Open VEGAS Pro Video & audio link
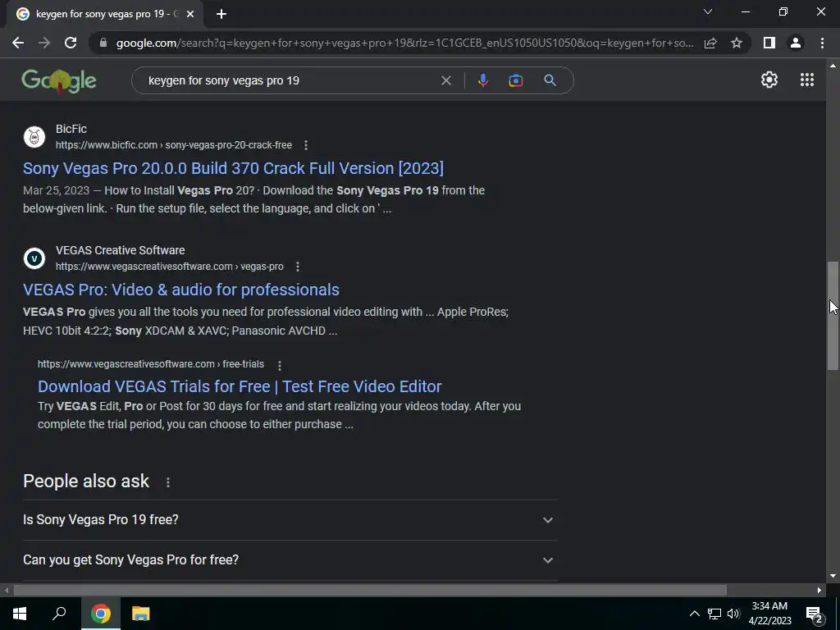This screenshot has width=840, height=630. click(181, 290)
